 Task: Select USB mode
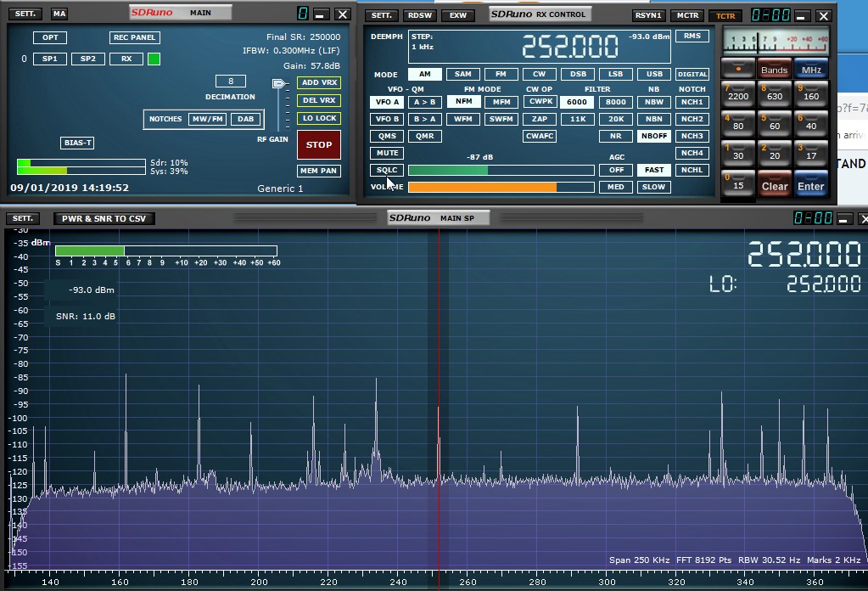[x=654, y=74]
